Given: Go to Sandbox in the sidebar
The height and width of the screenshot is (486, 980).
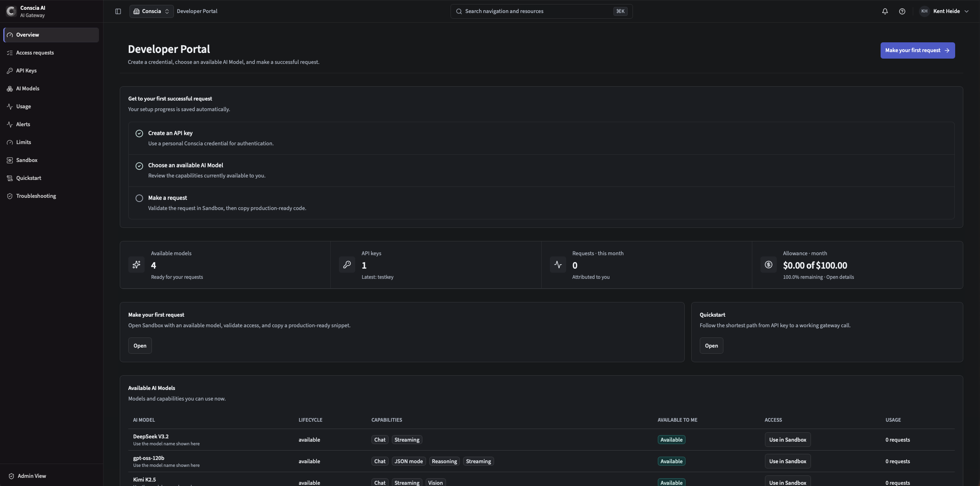Looking at the screenshot, I should (51, 160).
